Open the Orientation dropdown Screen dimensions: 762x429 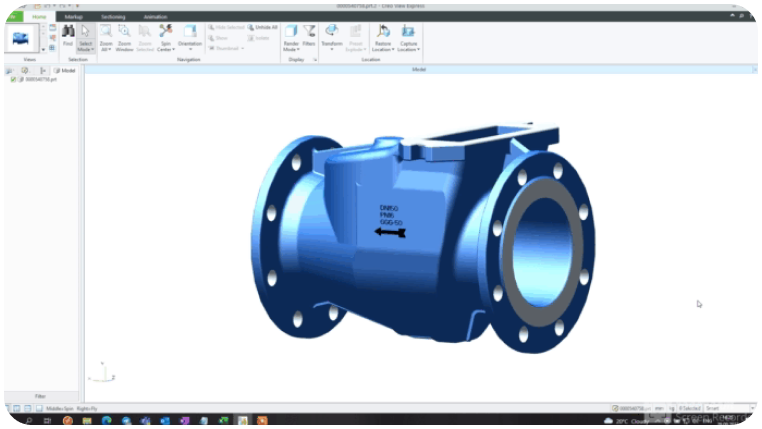[x=190, y=47]
